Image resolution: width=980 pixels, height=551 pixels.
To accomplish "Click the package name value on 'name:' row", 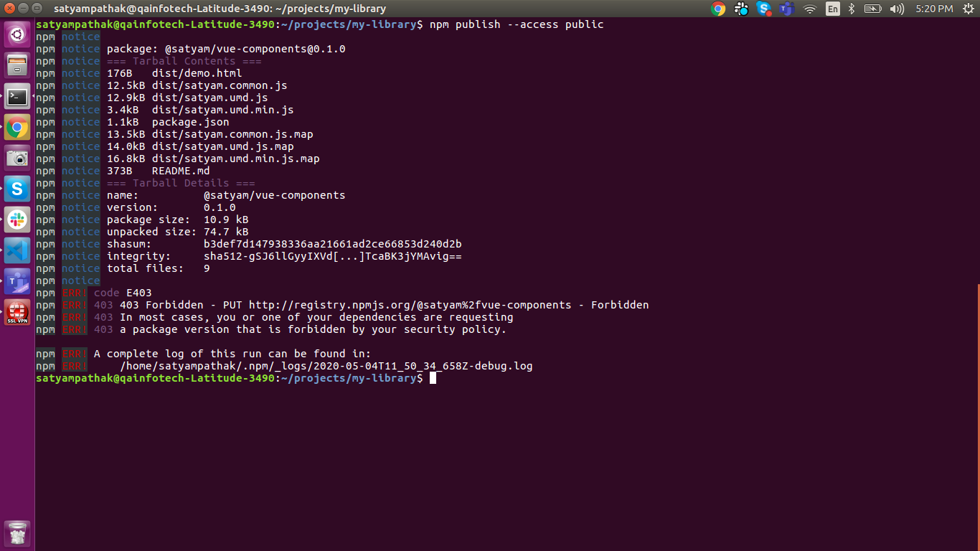I will pos(274,195).
